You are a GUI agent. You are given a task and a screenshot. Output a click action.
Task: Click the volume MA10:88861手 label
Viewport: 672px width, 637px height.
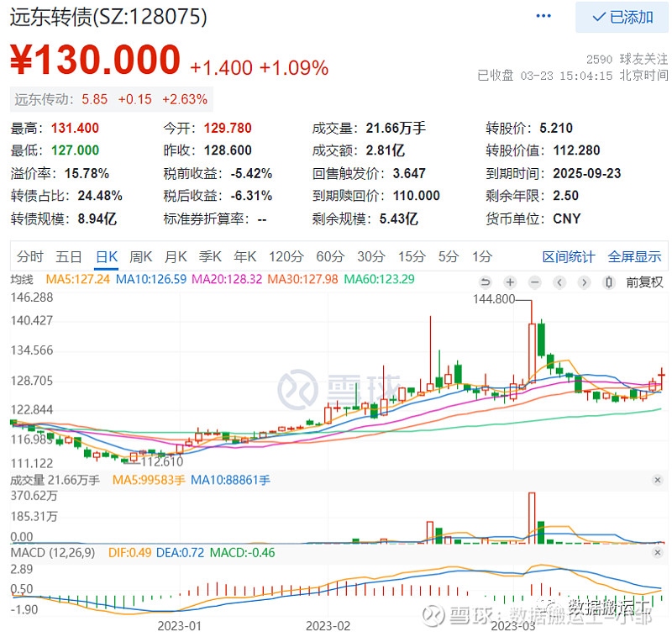click(x=230, y=480)
